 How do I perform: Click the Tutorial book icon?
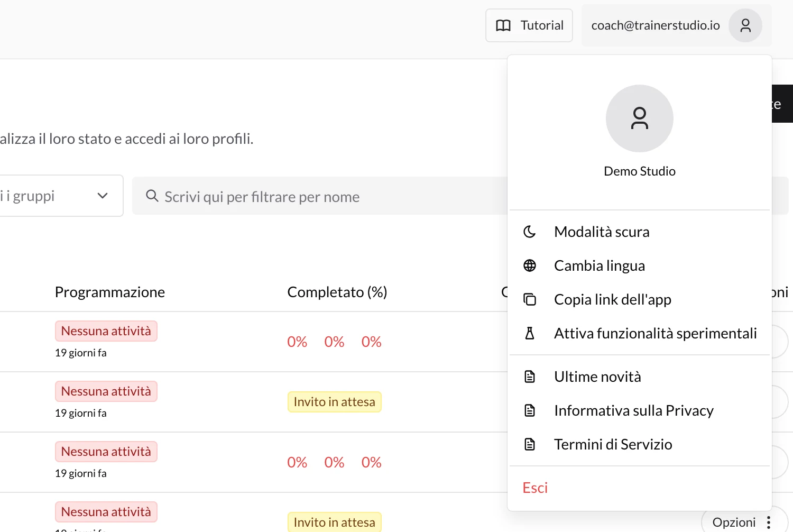503,25
